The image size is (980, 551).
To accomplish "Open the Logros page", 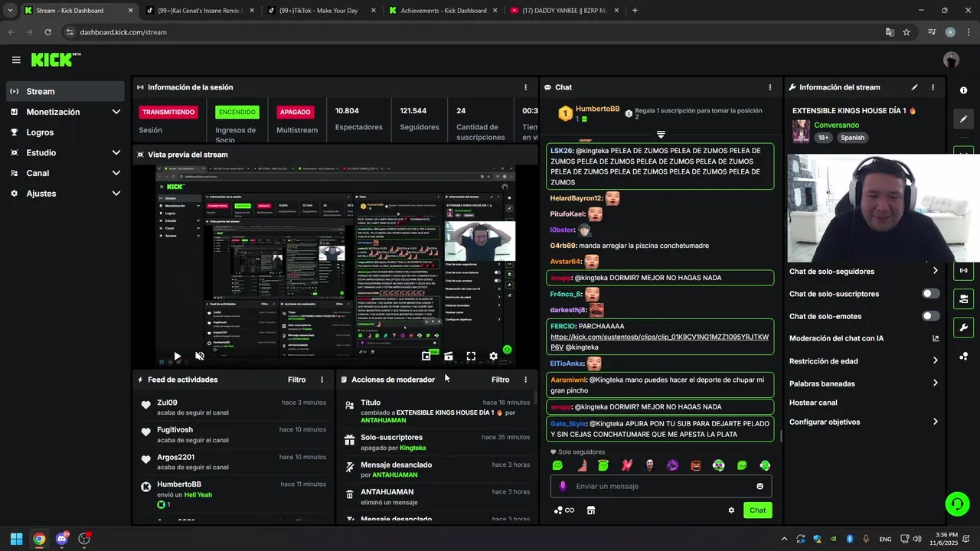I will pos(65,132).
